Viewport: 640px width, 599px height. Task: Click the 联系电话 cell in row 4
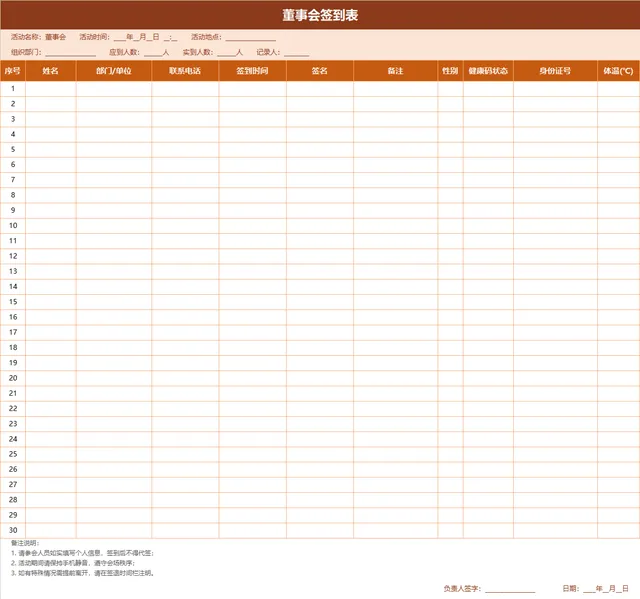[185, 134]
